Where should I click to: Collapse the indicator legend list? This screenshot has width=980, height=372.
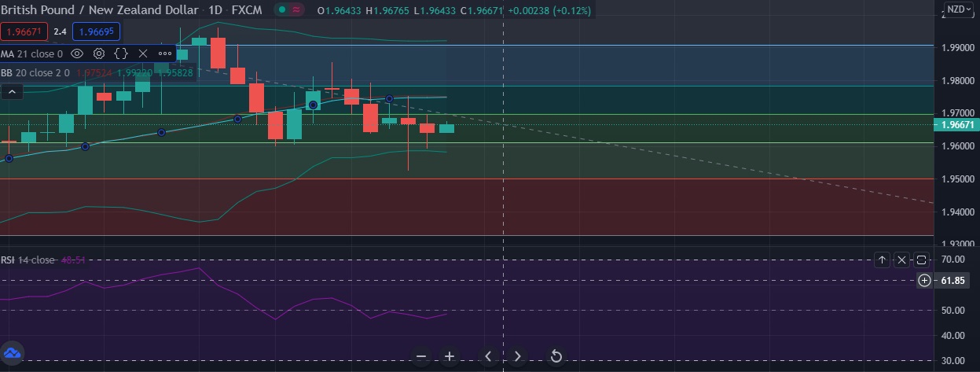12,91
